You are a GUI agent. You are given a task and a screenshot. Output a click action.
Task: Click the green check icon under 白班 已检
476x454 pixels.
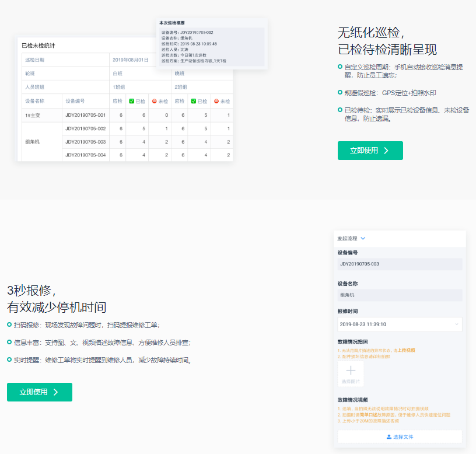132,101
